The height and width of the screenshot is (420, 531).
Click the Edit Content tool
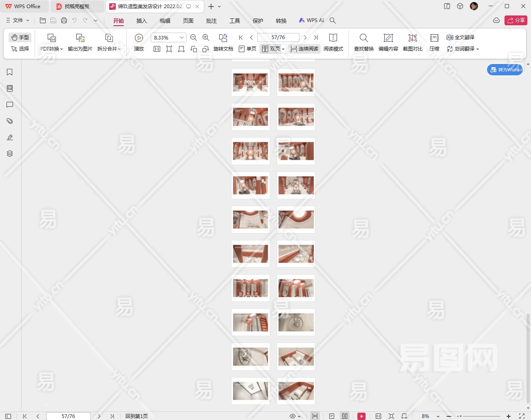tap(388, 38)
